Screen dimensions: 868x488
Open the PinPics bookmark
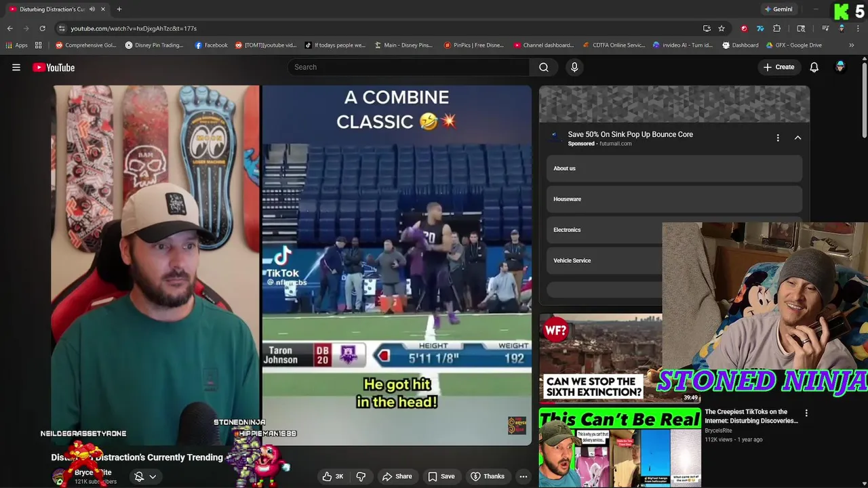473,45
